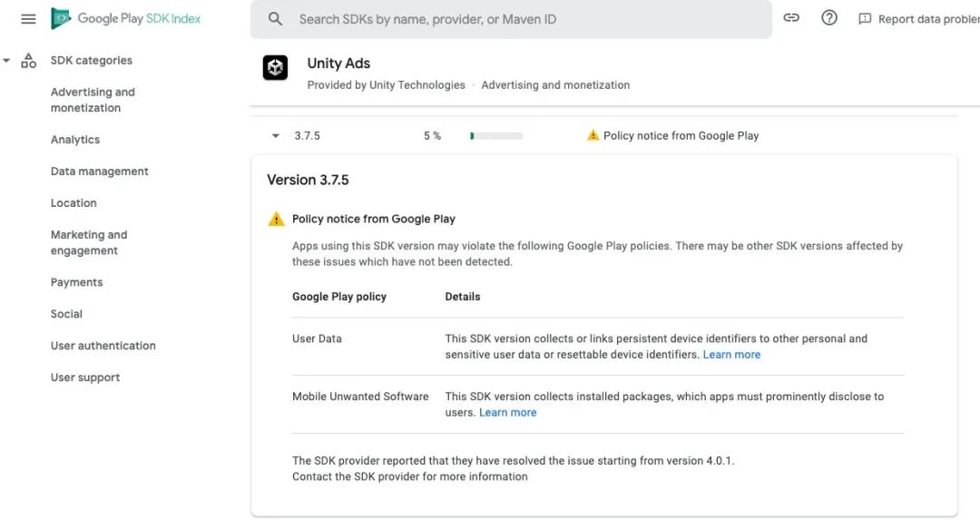This screenshot has width=980, height=520.
Task: Click SDK categories shapes icon
Action: click(29, 61)
